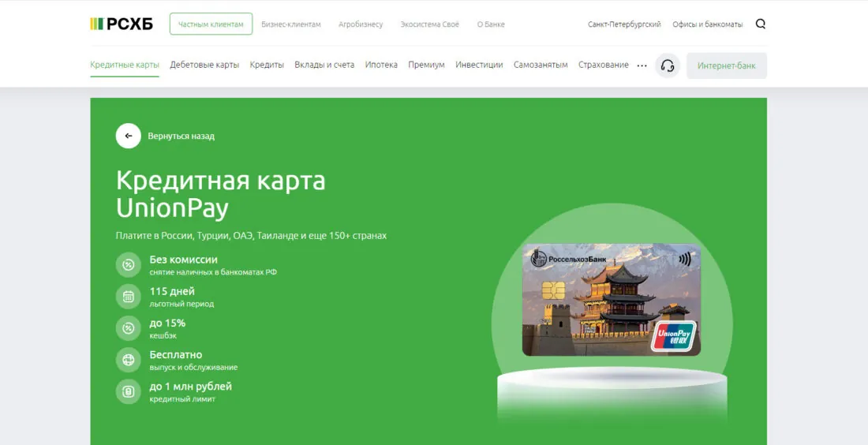868x445 pixels.
Task: Click the contactless symbol on the card
Action: coord(685,259)
